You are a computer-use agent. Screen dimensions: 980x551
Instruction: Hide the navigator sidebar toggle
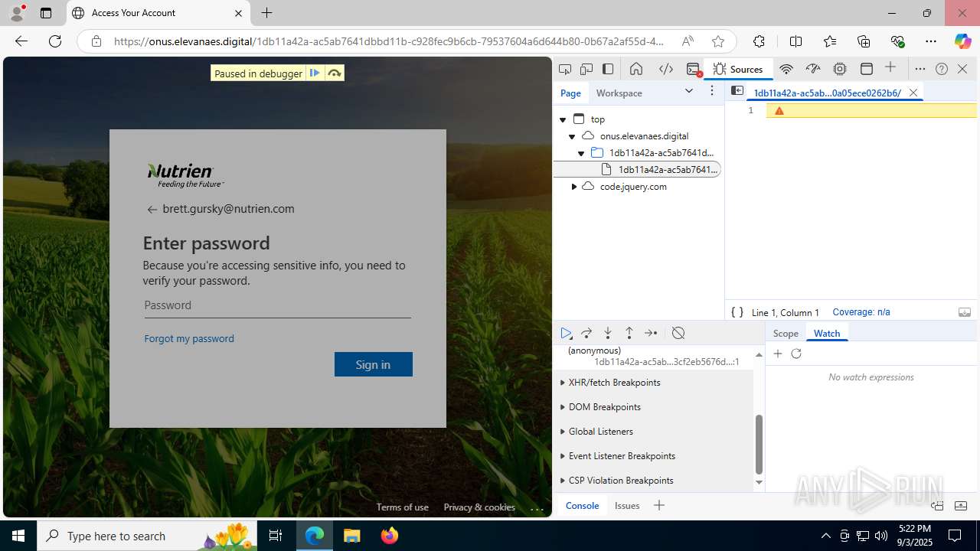737,90
